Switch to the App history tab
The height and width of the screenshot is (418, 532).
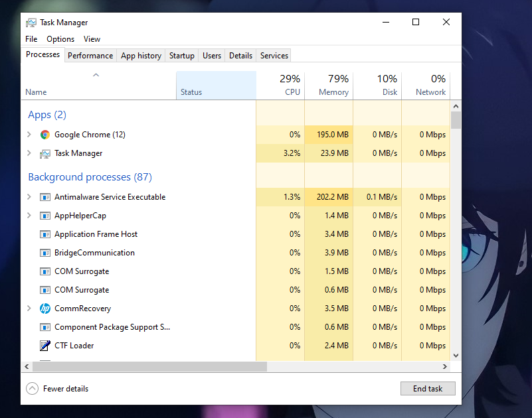(x=141, y=56)
